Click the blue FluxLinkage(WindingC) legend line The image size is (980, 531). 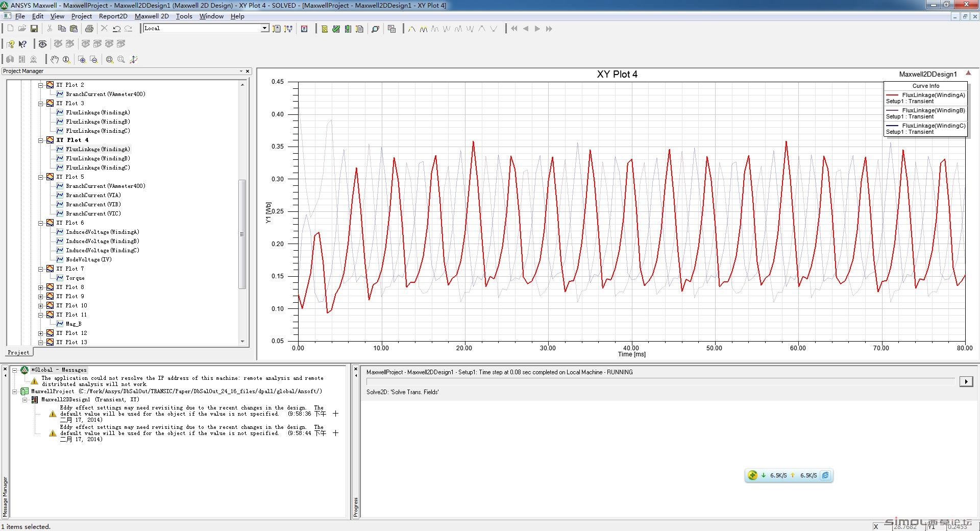[892, 126]
